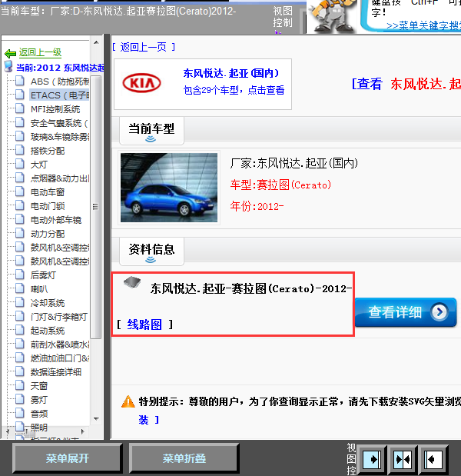Select 大灯 in the tree
Viewport: 461px width, 476px height.
39,165
